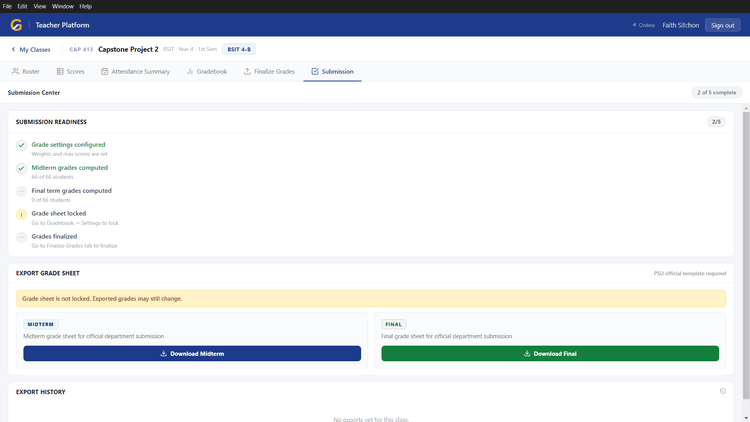This screenshot has width=750, height=422.
Task: Click the yellow warning icon beside Grade sheet locked
Action: tap(22, 214)
